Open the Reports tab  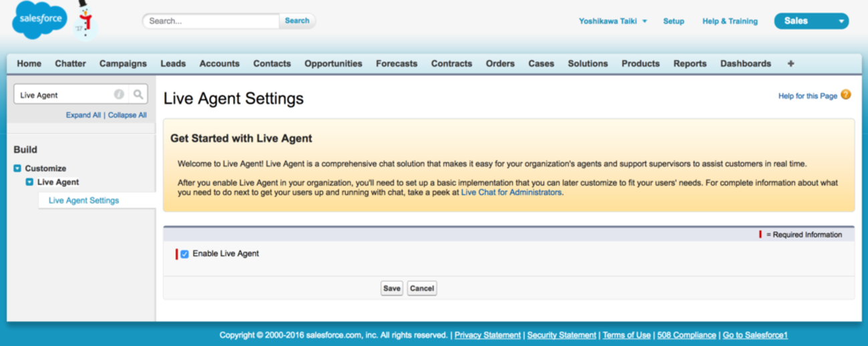click(690, 63)
